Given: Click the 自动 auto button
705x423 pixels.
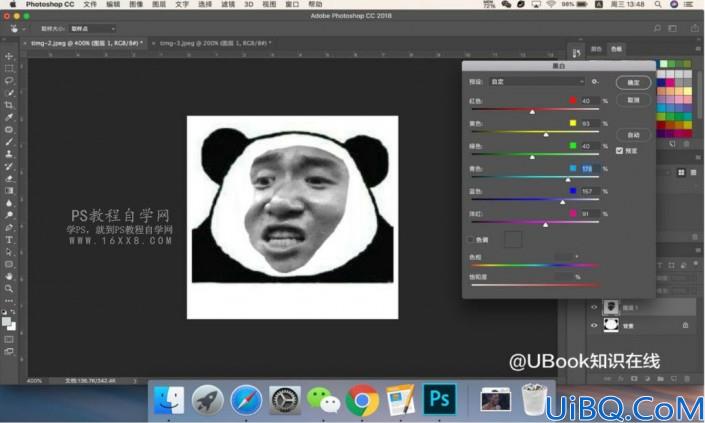Looking at the screenshot, I should pyautogui.click(x=633, y=135).
